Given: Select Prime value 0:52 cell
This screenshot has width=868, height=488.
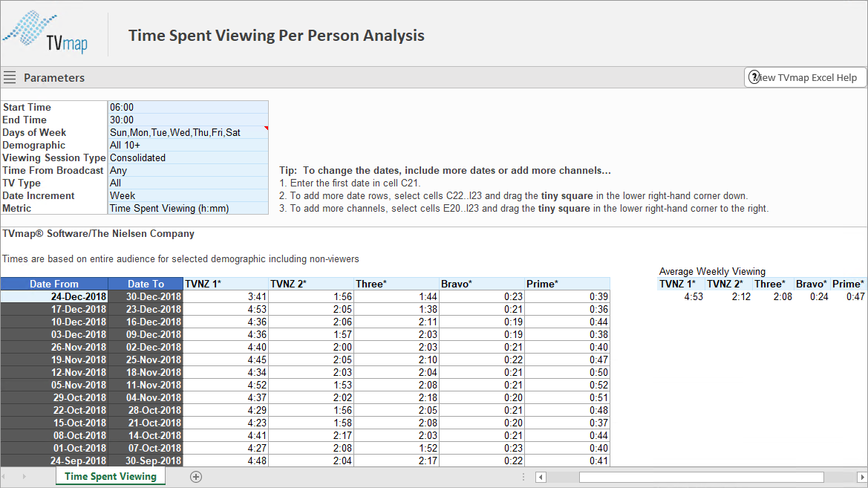Looking at the screenshot, I should pos(567,385).
